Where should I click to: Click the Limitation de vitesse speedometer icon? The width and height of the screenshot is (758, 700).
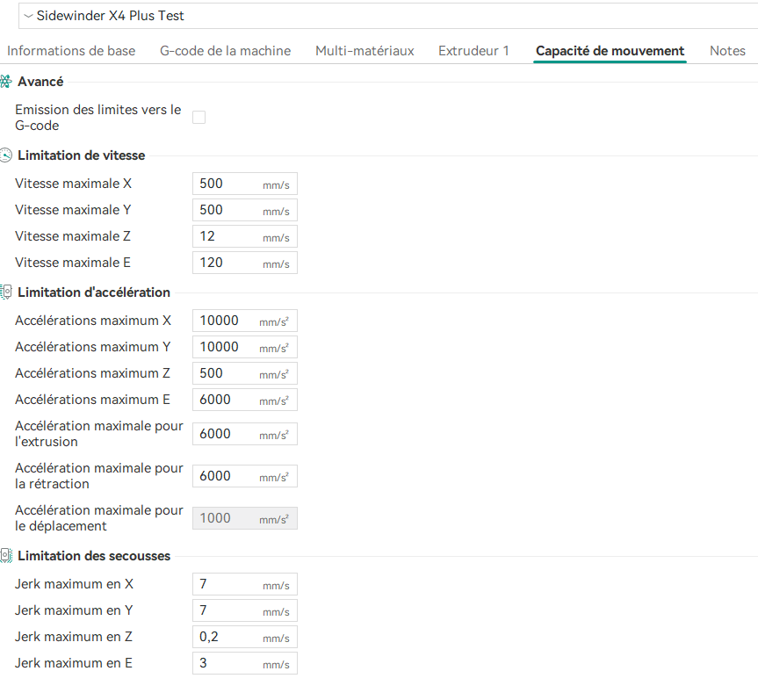(x=6, y=155)
